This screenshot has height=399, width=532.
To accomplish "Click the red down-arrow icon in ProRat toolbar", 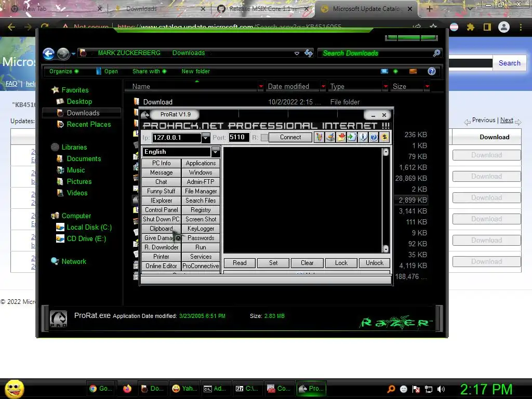I will coord(341,137).
